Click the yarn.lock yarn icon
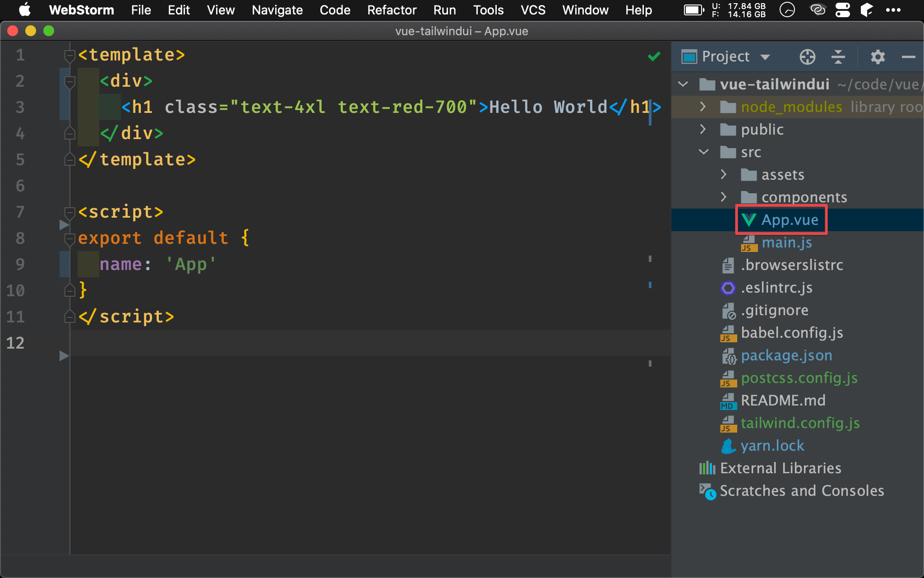 pos(728,446)
